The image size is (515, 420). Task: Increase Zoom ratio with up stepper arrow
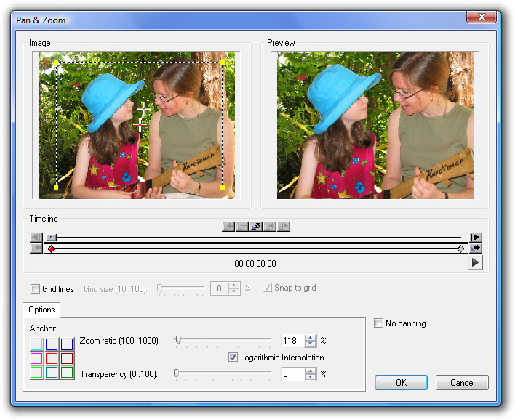[x=311, y=337]
